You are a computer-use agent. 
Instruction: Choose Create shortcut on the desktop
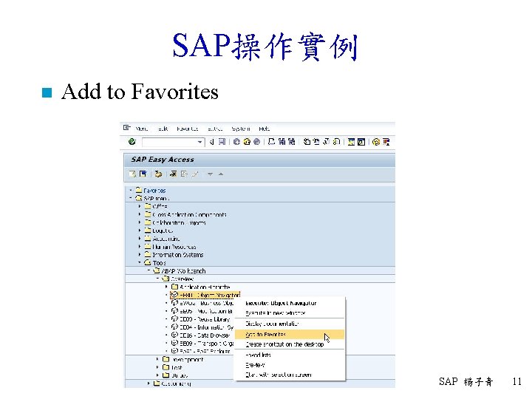[x=290, y=344]
